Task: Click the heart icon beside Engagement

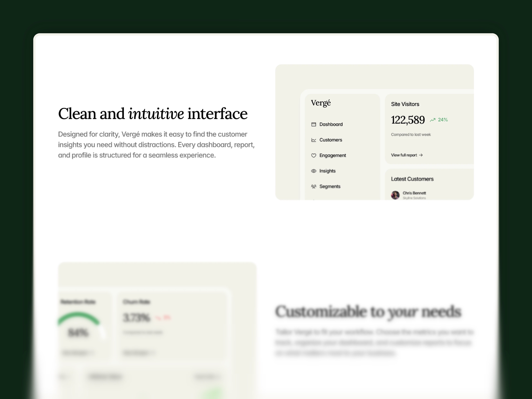Action: [x=314, y=156]
